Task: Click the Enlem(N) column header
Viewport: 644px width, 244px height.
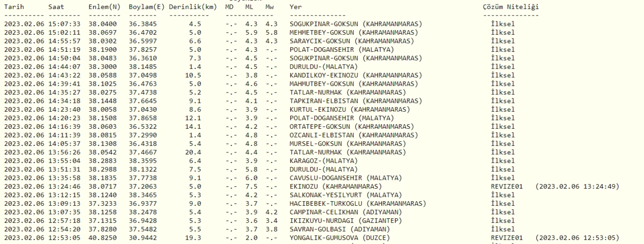Action: click(x=104, y=7)
